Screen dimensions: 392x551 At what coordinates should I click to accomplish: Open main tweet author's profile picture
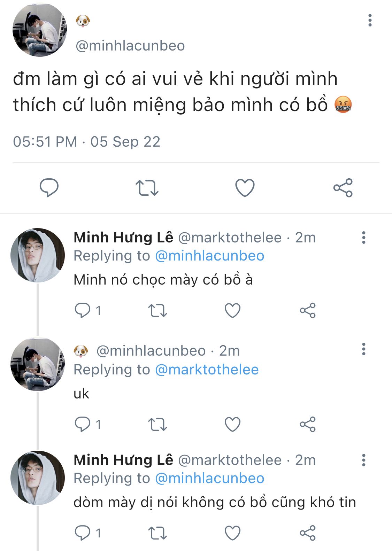point(39,30)
